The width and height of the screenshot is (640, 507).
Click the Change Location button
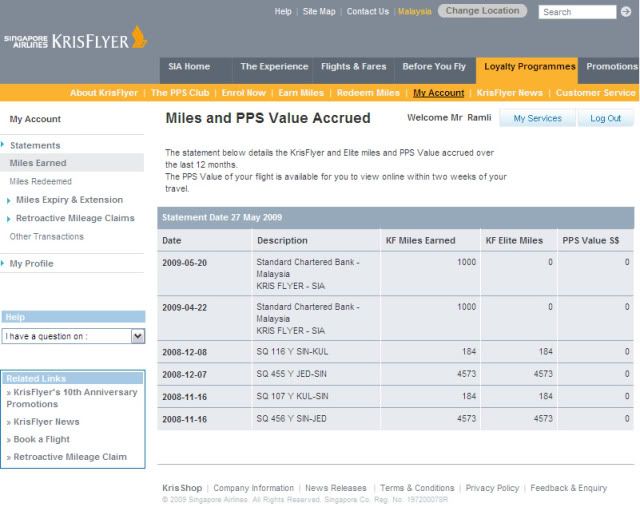pos(482,11)
